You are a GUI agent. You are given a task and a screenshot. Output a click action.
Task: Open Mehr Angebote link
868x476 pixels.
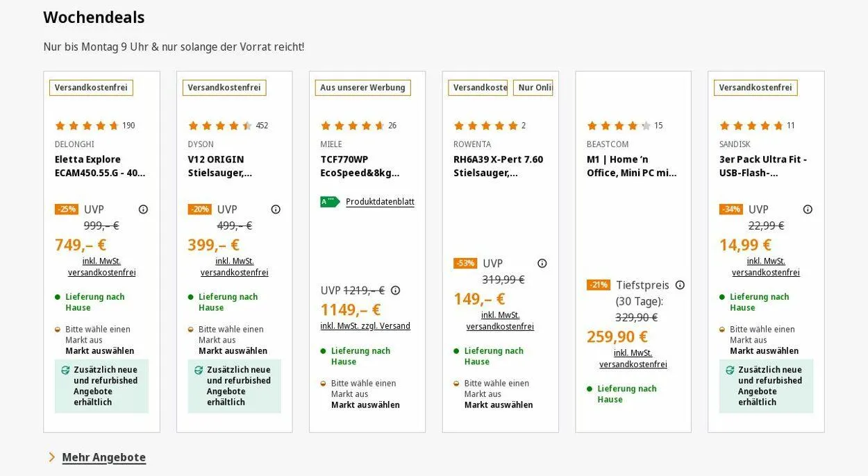104,457
